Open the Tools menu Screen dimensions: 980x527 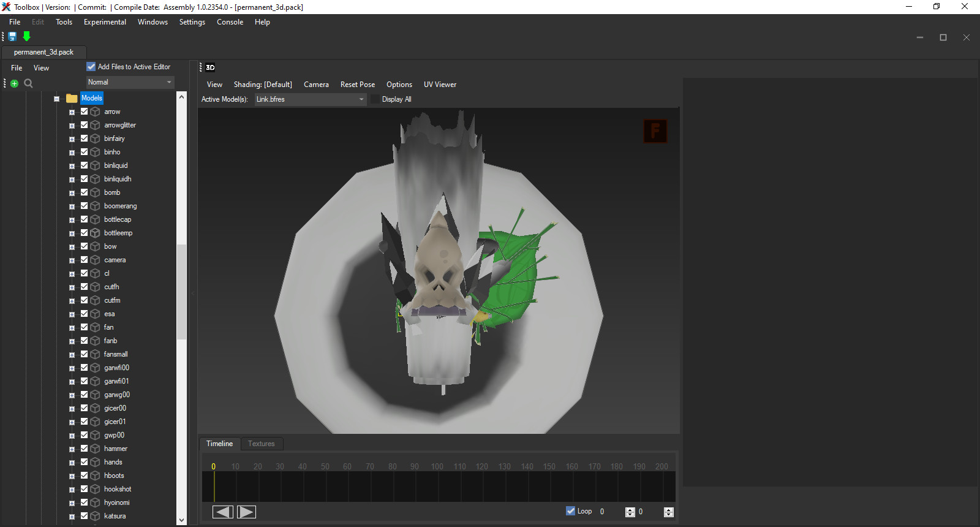[x=64, y=22]
